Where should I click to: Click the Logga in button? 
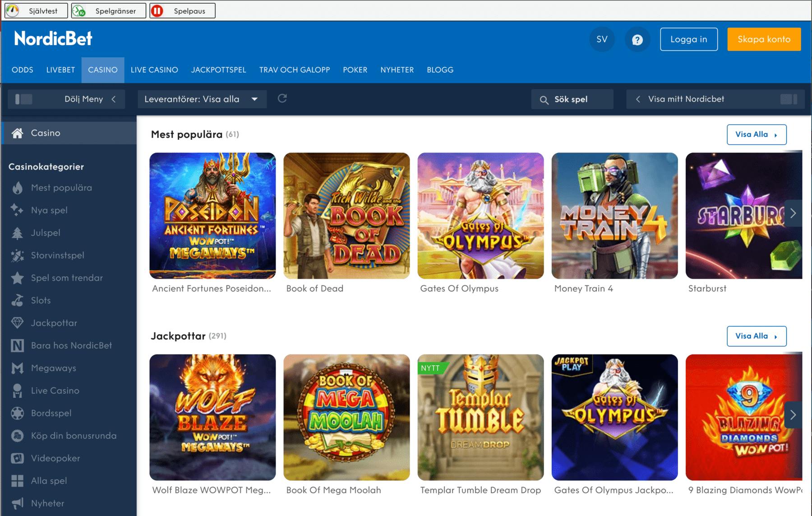(x=689, y=39)
